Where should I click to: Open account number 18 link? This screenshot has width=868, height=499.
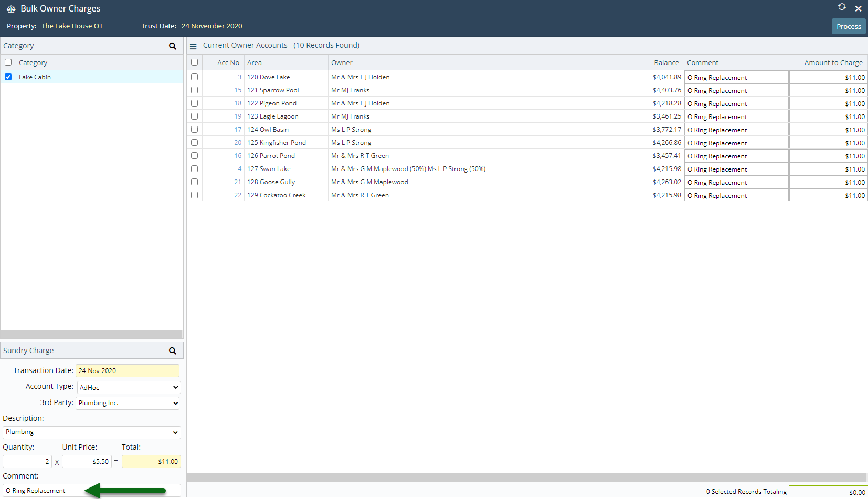point(238,103)
